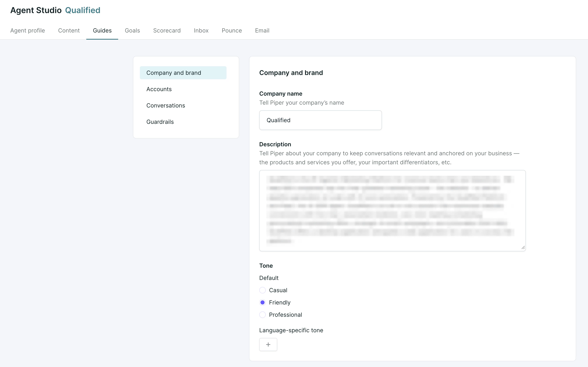
Task: Select the Friendly tone radio button
Action: point(263,302)
